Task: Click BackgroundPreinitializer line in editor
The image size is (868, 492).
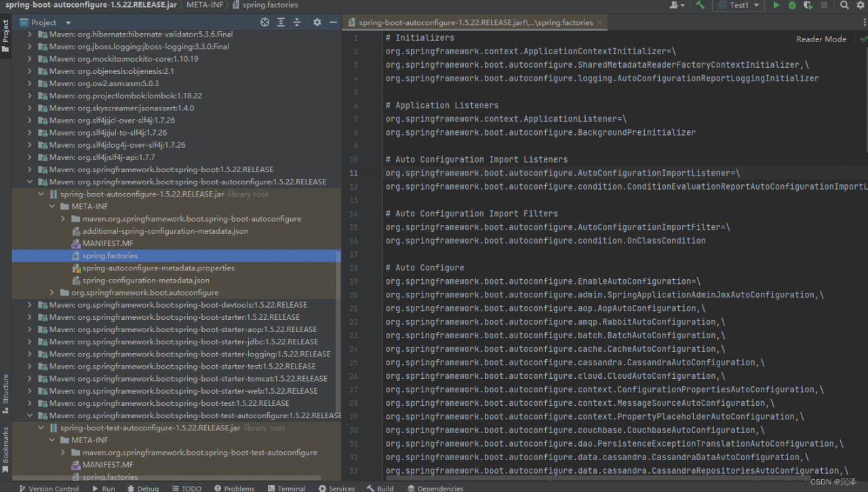Action: click(540, 132)
